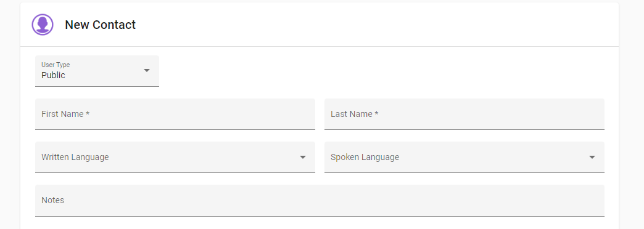Open the Spoken Language dropdown

pos(464,158)
